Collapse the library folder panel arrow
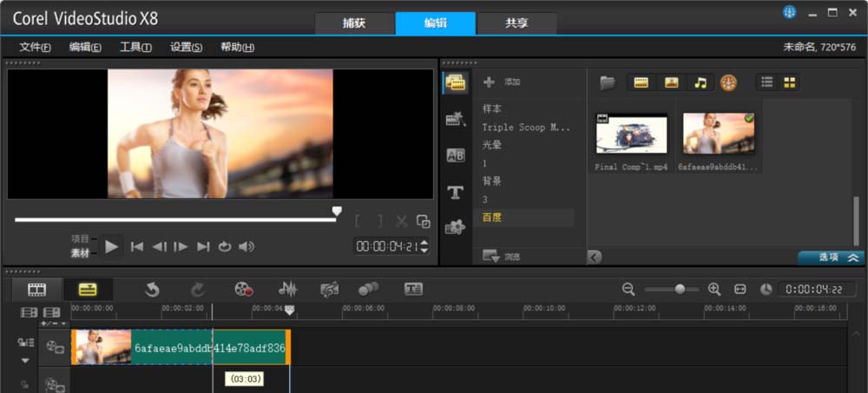The width and height of the screenshot is (868, 393). click(594, 257)
